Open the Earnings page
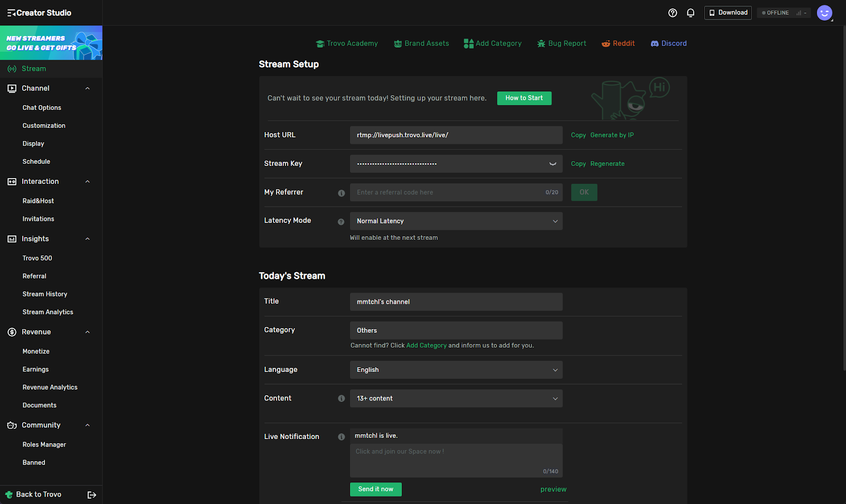The width and height of the screenshot is (846, 504). [x=35, y=369]
